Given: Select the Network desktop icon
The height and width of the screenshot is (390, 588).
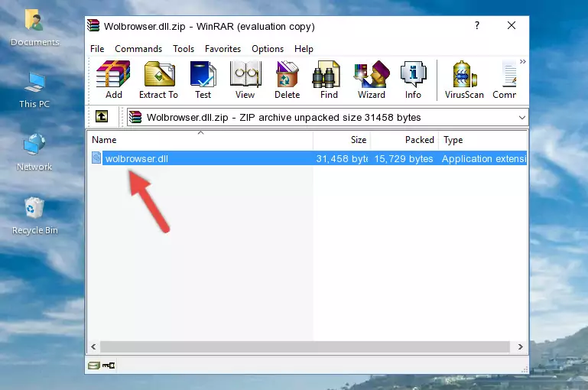Looking at the screenshot, I should tap(34, 153).
